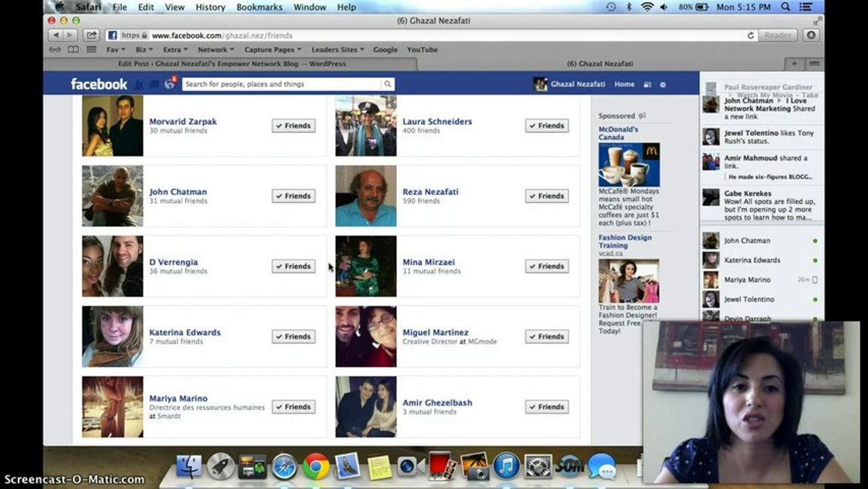This screenshot has width=868, height=489.
Task: Open Spotlight search in the menu bar
Action: (x=785, y=7)
